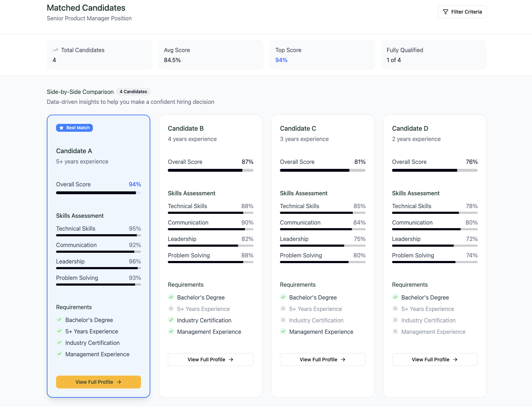Click the trend arrow icon beside Total Candidates
The width and height of the screenshot is (532, 407).
click(x=55, y=50)
